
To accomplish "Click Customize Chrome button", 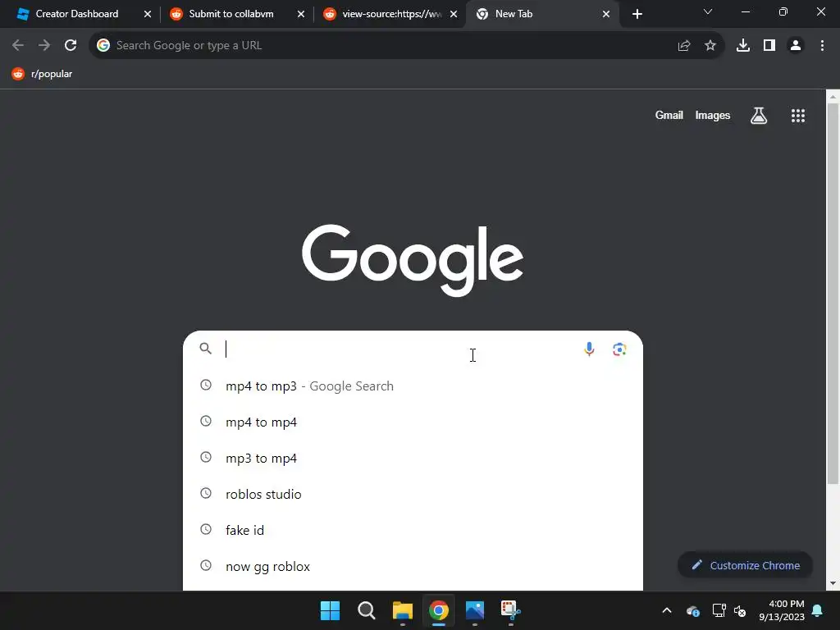I will coord(745,565).
